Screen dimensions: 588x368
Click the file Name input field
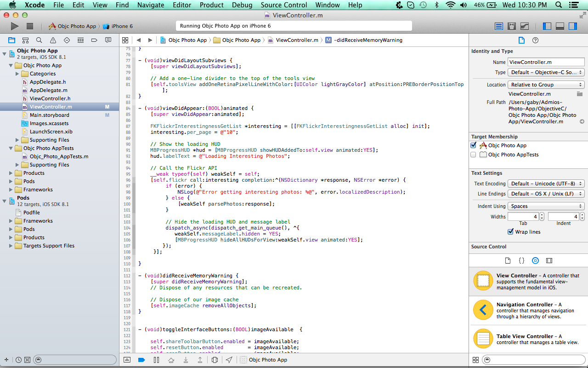[x=546, y=62]
